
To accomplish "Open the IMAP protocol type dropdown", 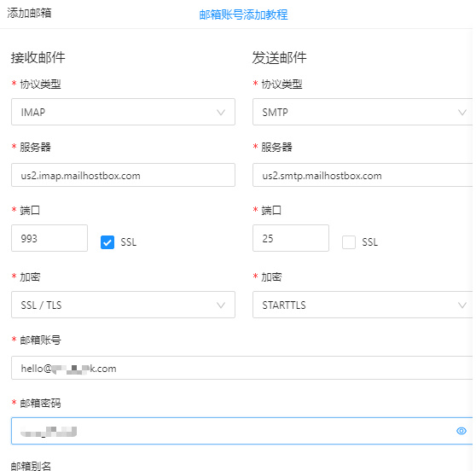I will (123, 112).
